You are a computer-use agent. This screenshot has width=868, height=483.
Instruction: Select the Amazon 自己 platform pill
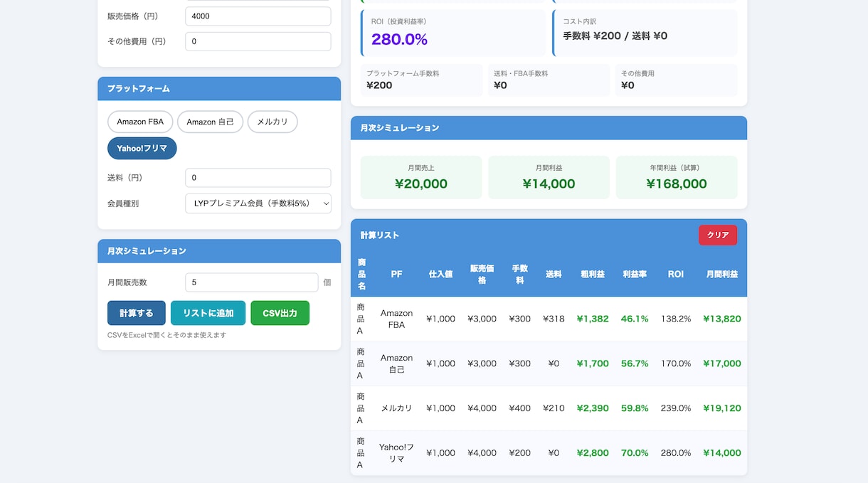pos(210,122)
